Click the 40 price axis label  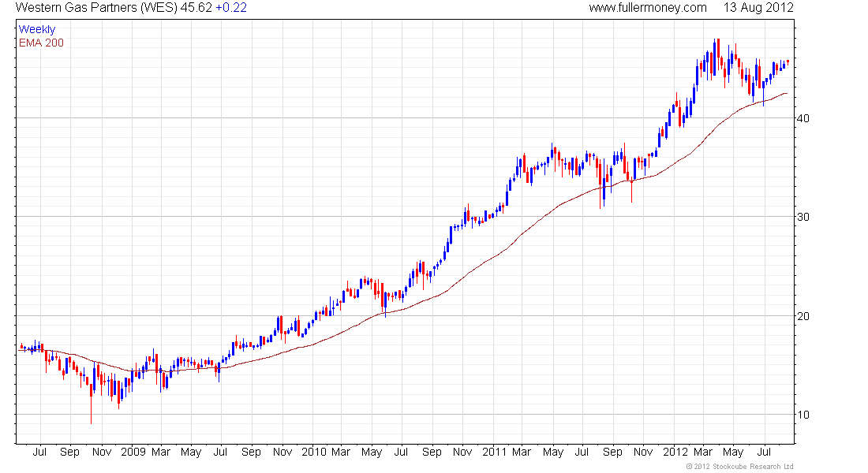[x=803, y=118]
